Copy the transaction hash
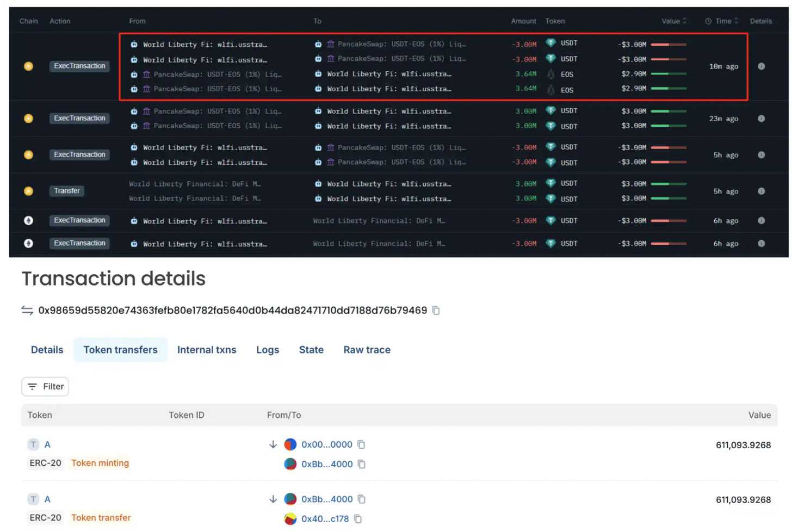Viewport: 792px width, 532px height. [436, 311]
